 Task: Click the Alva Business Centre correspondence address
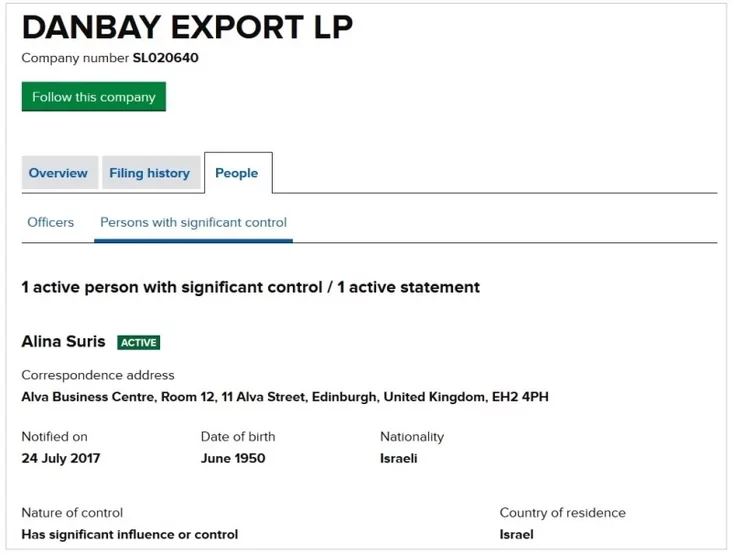point(285,397)
